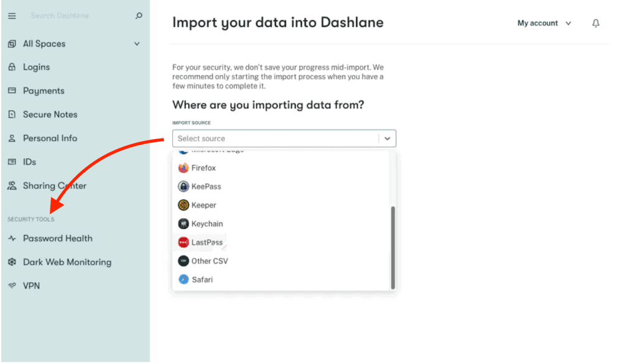Open Sharing Center section
This screenshot has height=364, width=622.
(54, 186)
